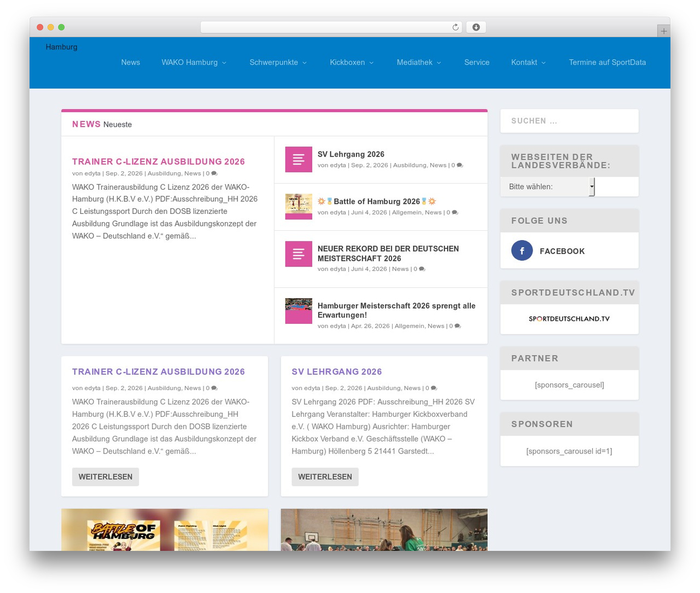Open Battle of Hamburg 2026 thumbnail
This screenshot has height=593, width=700.
click(x=299, y=206)
